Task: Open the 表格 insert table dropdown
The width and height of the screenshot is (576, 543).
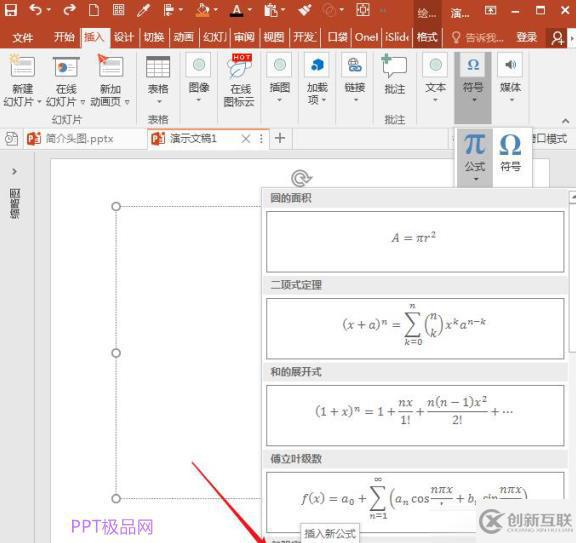Action: click(x=158, y=79)
